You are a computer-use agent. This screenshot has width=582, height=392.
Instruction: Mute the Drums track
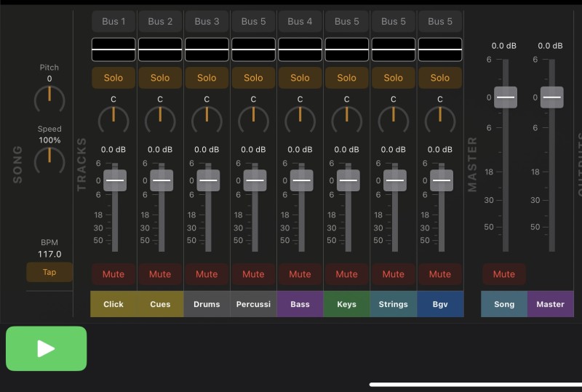(x=207, y=274)
